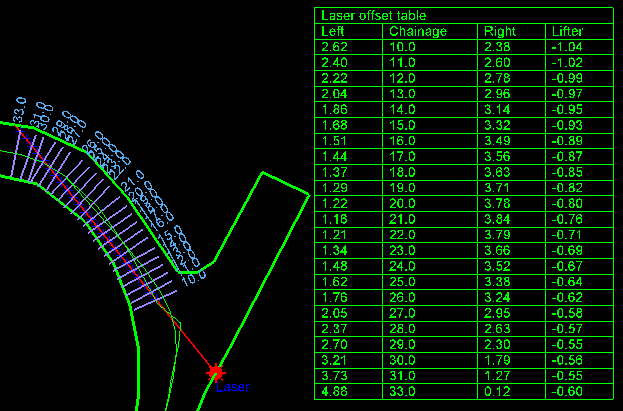The image size is (623, 411).
Task: Click right offset value 0.12
Action: [x=497, y=392]
